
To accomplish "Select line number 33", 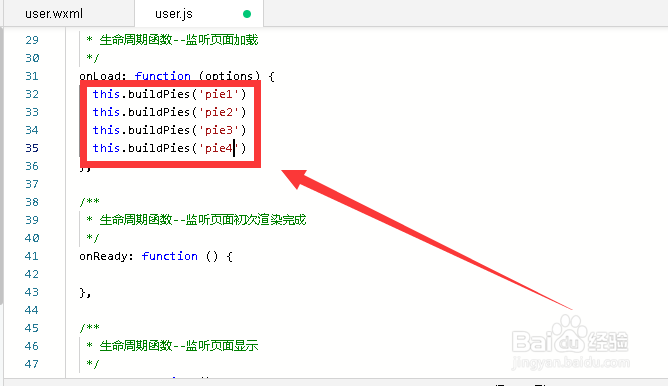I will point(32,112).
